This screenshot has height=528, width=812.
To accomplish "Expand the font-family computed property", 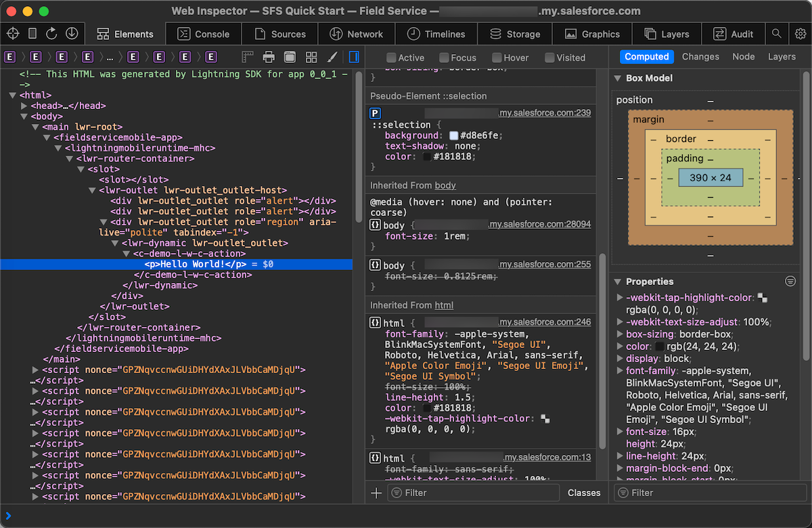I will point(620,371).
